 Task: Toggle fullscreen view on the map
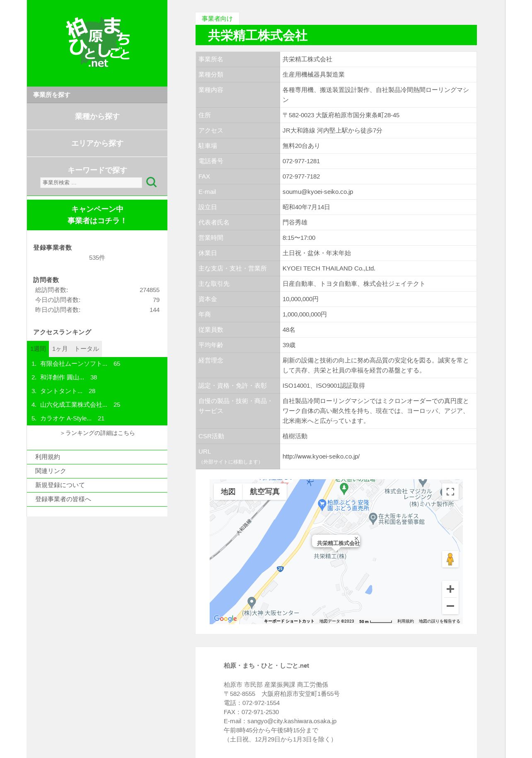[x=450, y=492]
